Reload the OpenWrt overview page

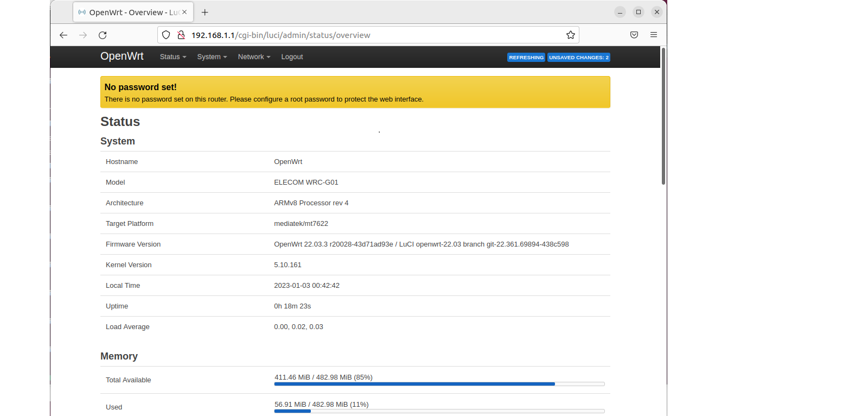[x=103, y=35]
